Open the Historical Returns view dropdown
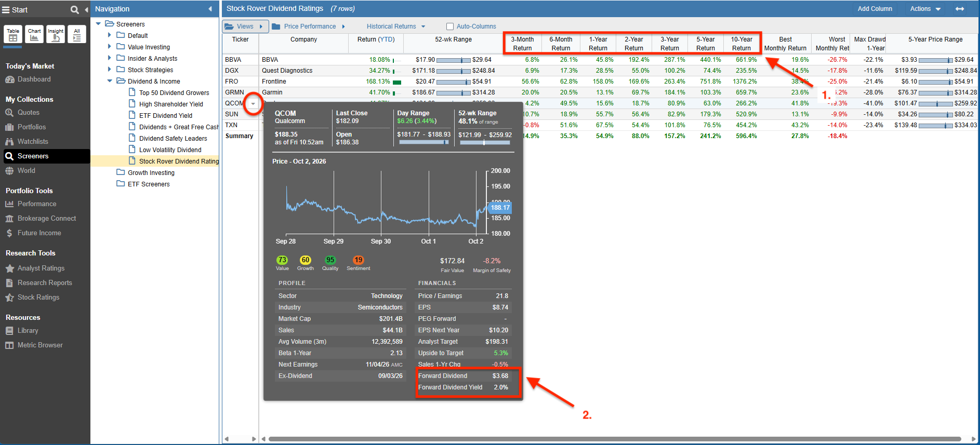Screen dimensions: 980x445 [396, 26]
